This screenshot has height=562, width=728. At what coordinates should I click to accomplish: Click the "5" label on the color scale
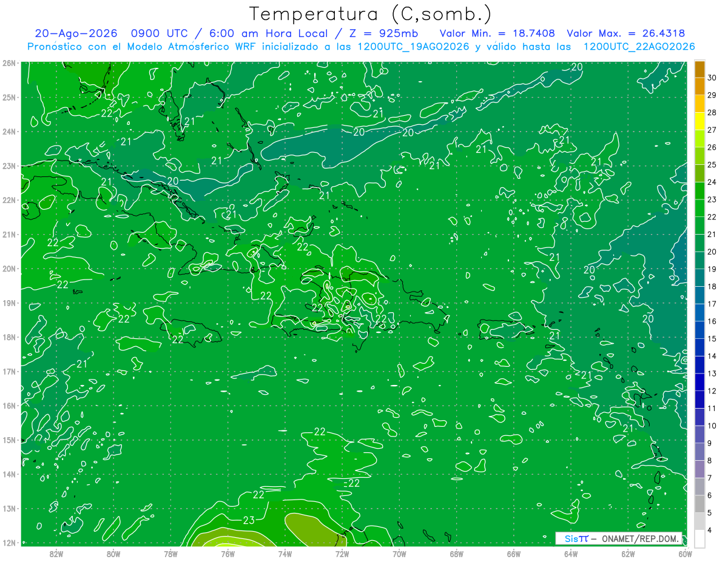pos(710,512)
